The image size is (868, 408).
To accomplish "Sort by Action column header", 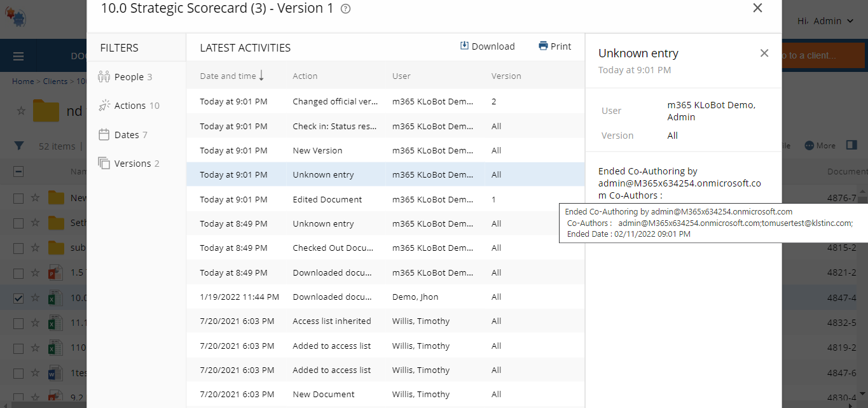I will pos(305,76).
